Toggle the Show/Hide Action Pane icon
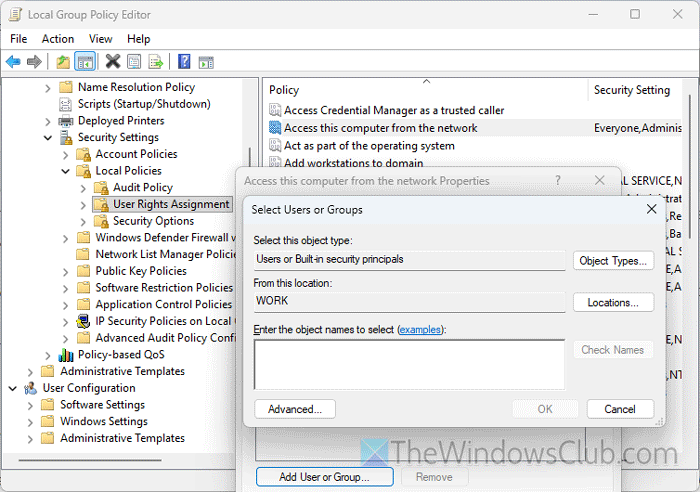The width and height of the screenshot is (700, 492). [x=206, y=62]
